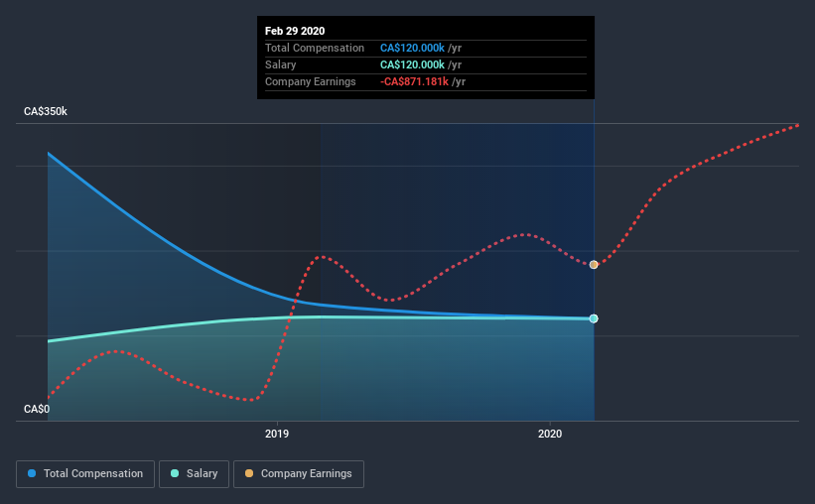The width and height of the screenshot is (815, 504).
Task: Click the 2020 x-axis label
Action: point(549,434)
